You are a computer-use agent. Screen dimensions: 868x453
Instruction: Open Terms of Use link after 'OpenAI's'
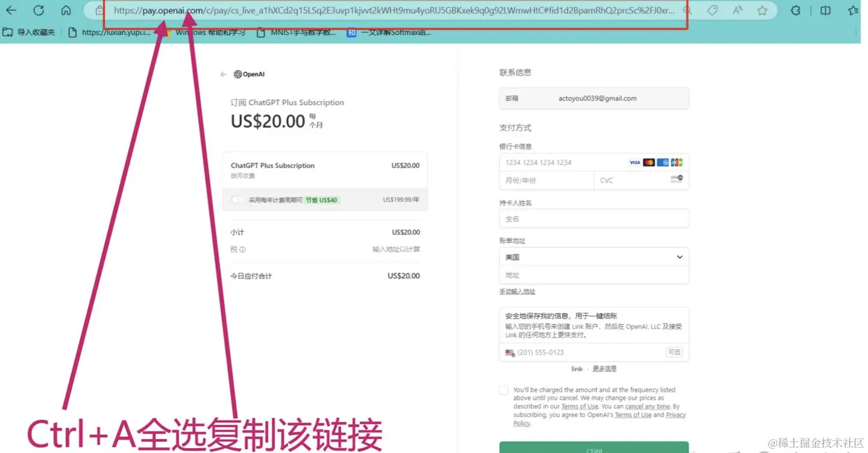(x=633, y=415)
